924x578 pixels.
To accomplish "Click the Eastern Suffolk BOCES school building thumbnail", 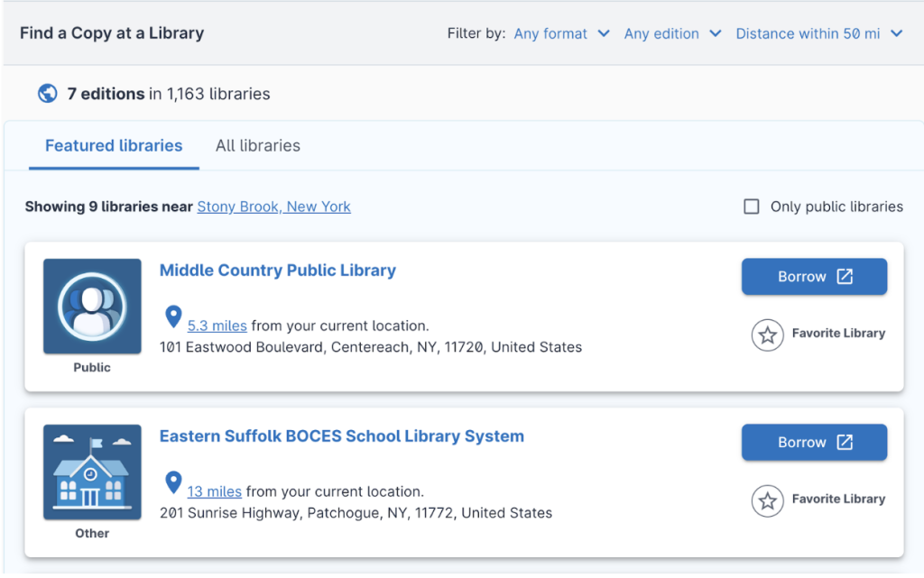I will point(92,472).
